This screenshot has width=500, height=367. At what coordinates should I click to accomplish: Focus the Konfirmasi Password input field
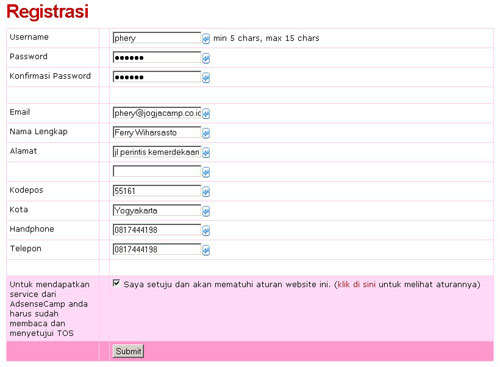(157, 77)
